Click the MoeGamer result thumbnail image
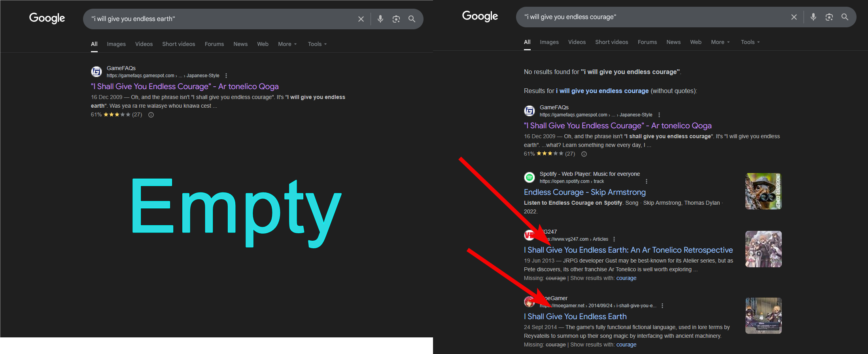This screenshot has height=354, width=868. 764,316
